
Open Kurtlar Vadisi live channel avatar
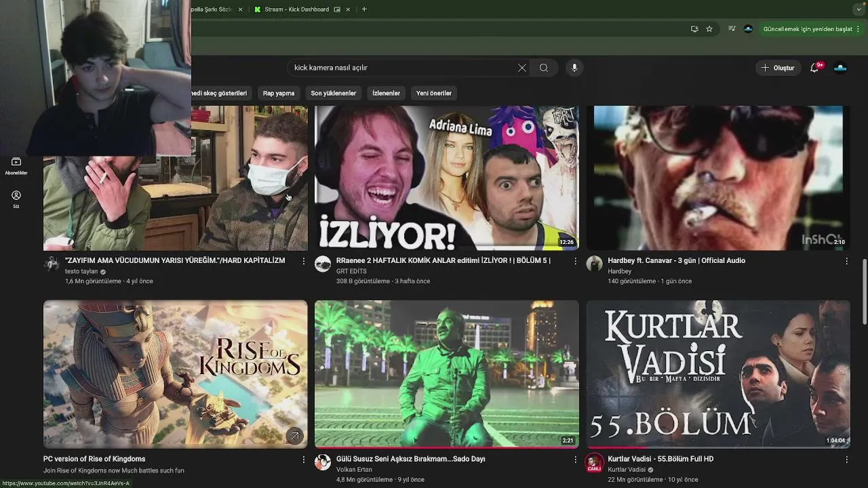coord(594,463)
